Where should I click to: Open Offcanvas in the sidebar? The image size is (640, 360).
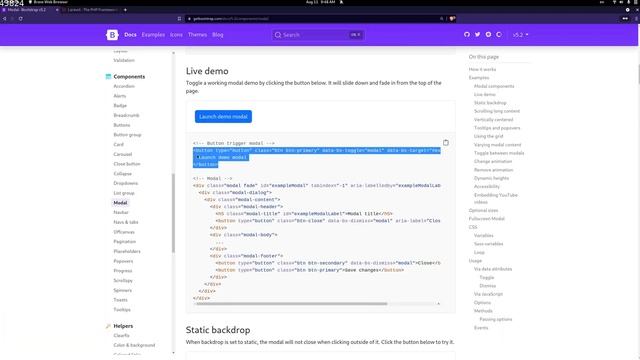coord(124,232)
